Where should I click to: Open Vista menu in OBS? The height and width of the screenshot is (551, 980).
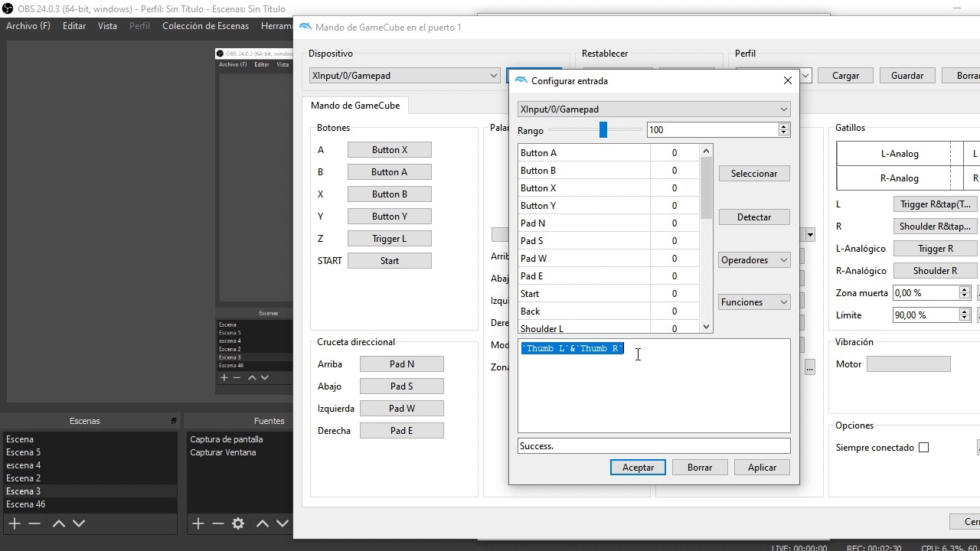pyautogui.click(x=107, y=26)
